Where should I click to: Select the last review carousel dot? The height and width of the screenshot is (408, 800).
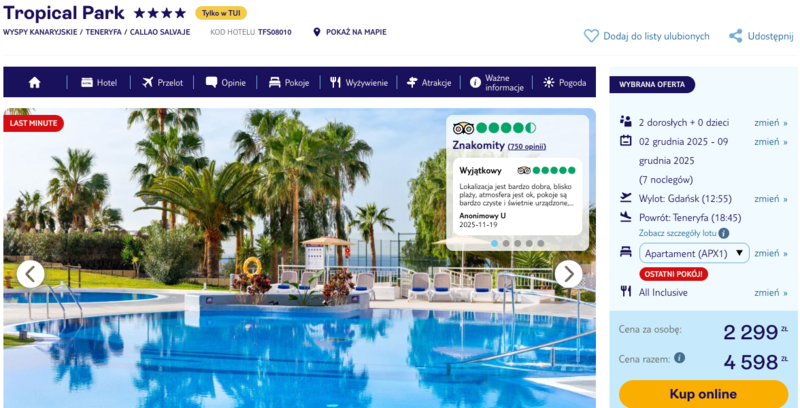(540, 243)
